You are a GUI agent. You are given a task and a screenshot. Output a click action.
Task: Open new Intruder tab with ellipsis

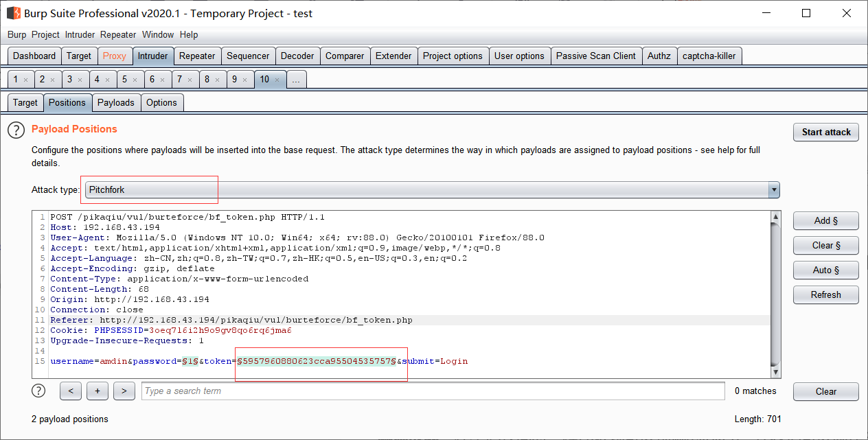[x=296, y=80]
